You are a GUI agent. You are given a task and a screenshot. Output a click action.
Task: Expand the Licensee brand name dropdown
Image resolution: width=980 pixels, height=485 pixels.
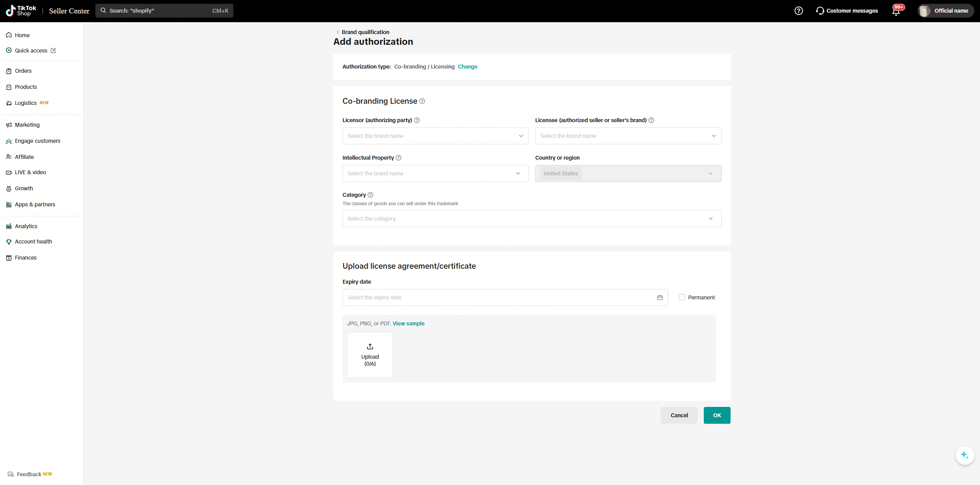point(628,136)
